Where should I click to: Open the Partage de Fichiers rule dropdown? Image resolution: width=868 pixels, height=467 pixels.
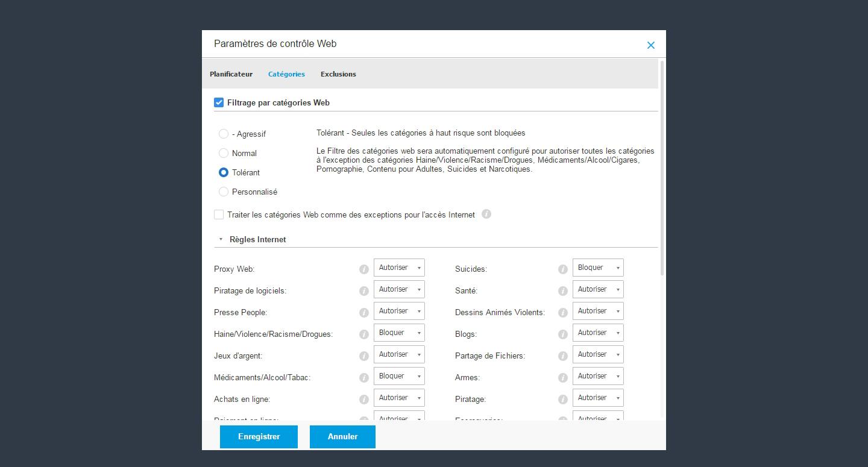pyautogui.click(x=598, y=354)
